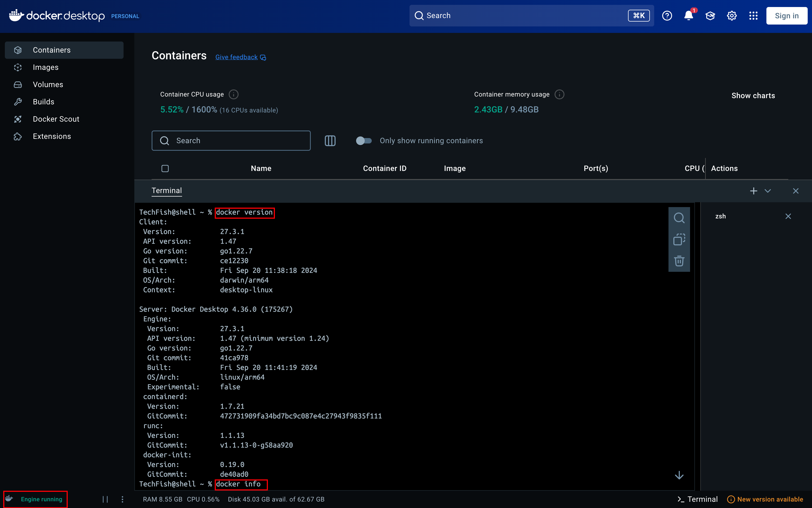This screenshot has height=508, width=812.
Task: Click the containers Search field
Action: 231,140
